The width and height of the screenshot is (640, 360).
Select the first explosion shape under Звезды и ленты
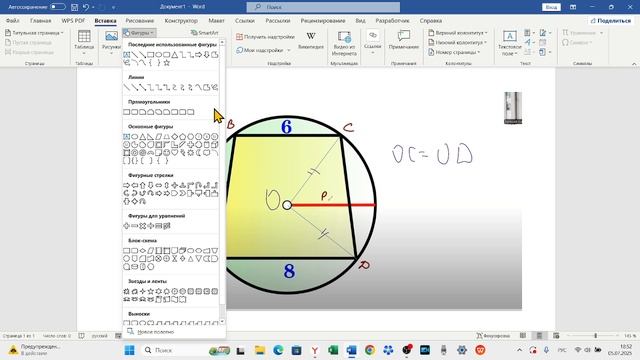point(127,291)
